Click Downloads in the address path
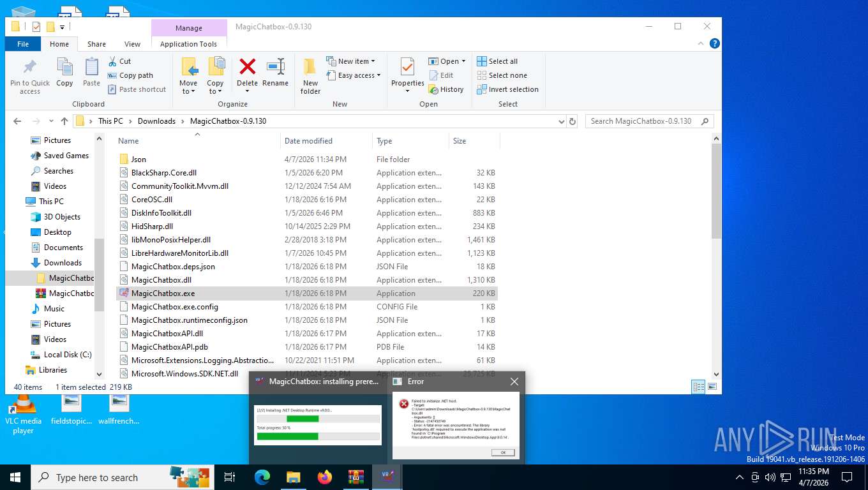 pyautogui.click(x=156, y=121)
